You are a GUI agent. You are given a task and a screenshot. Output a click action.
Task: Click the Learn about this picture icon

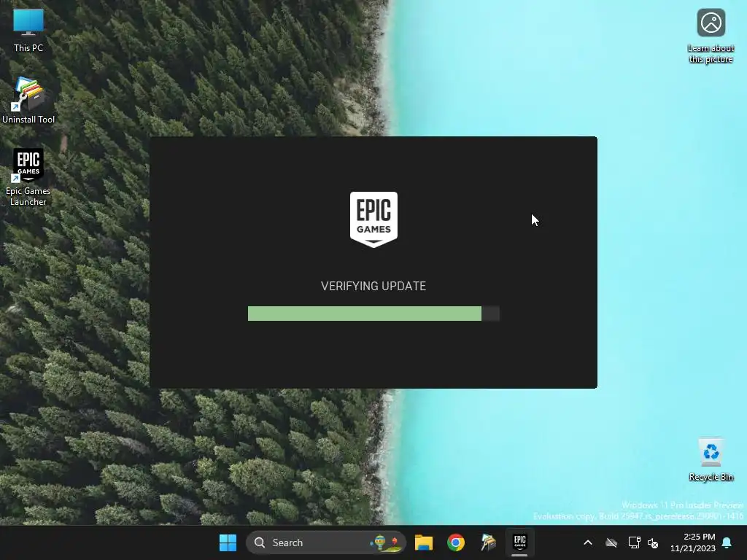711,36
